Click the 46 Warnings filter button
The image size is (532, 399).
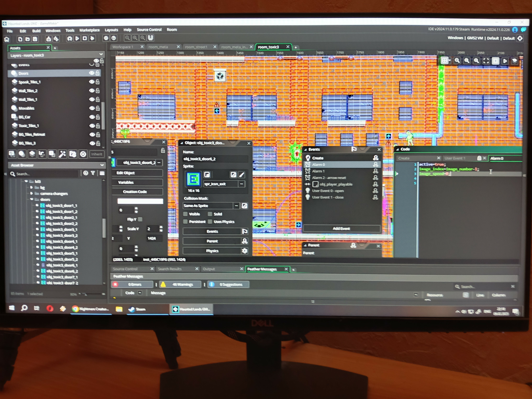[180, 285]
